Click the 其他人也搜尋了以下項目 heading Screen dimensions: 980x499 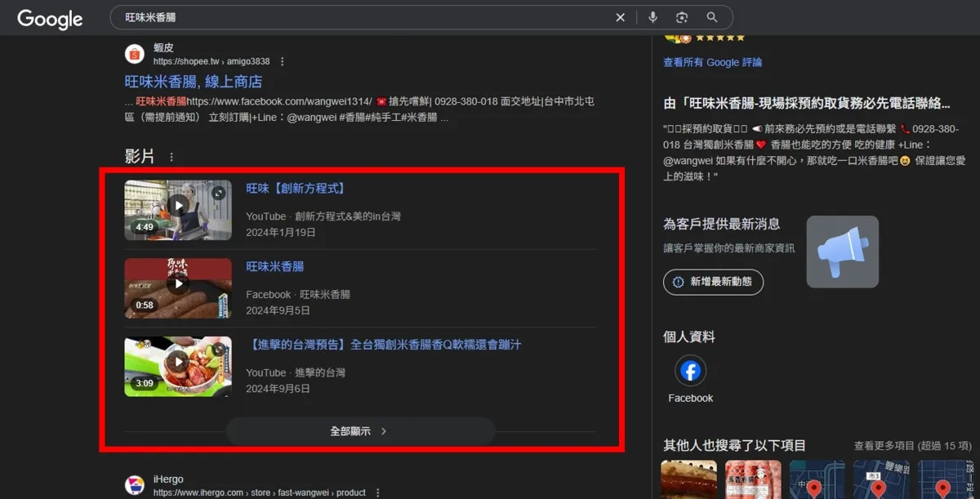[734, 446]
